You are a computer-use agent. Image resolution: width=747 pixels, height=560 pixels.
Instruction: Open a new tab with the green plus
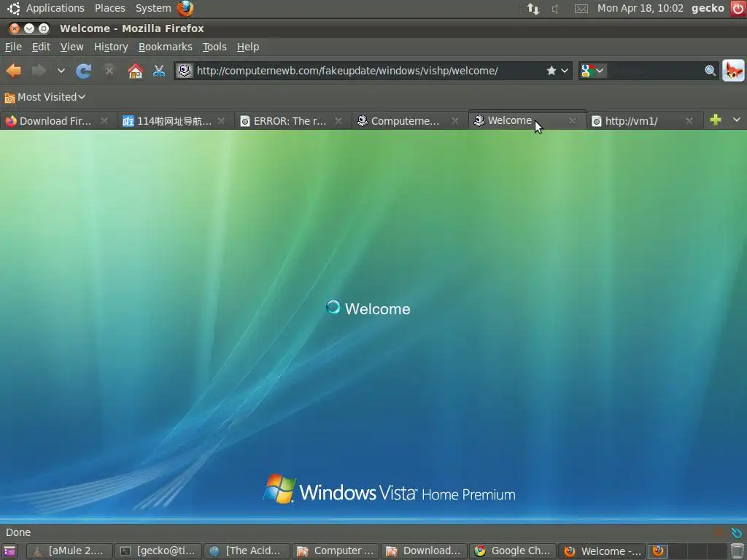tap(715, 120)
